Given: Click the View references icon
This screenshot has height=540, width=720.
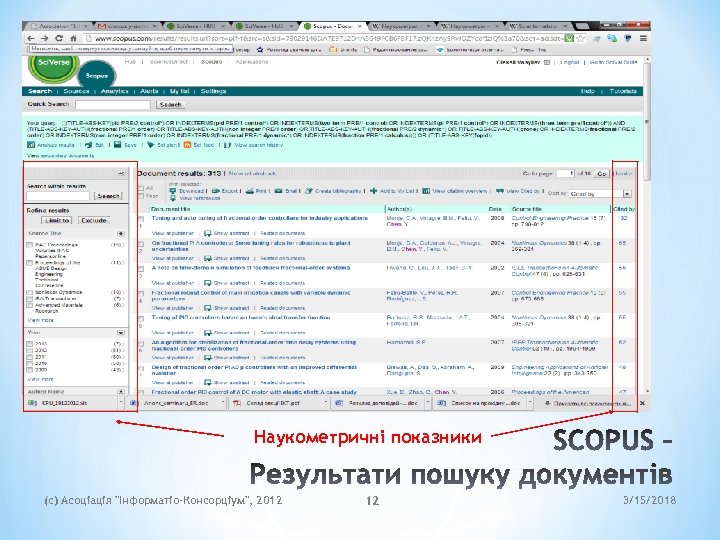Looking at the screenshot, I should pyautogui.click(x=173, y=198).
